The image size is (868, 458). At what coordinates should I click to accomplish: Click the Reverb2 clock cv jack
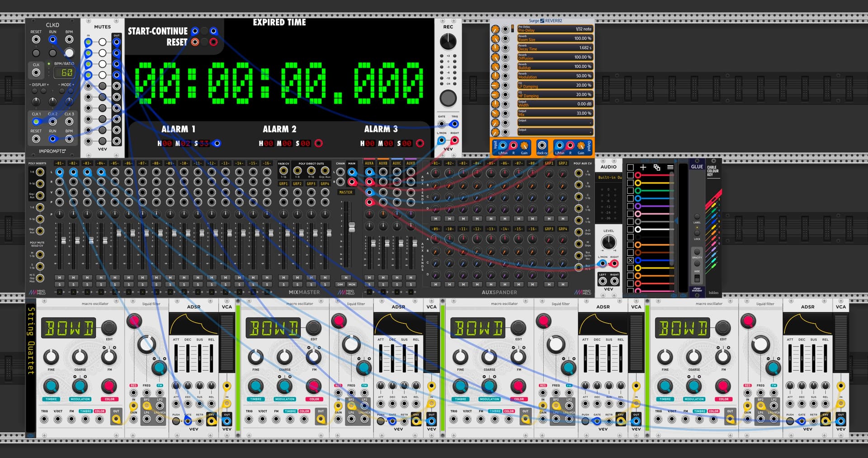[x=542, y=145]
